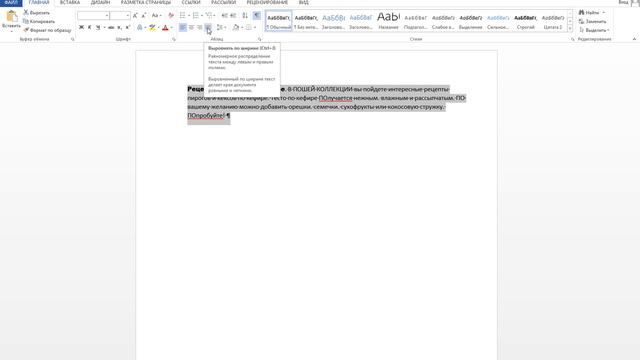Apply yellow text highlight color
The image size is (640, 360).
point(152,27)
